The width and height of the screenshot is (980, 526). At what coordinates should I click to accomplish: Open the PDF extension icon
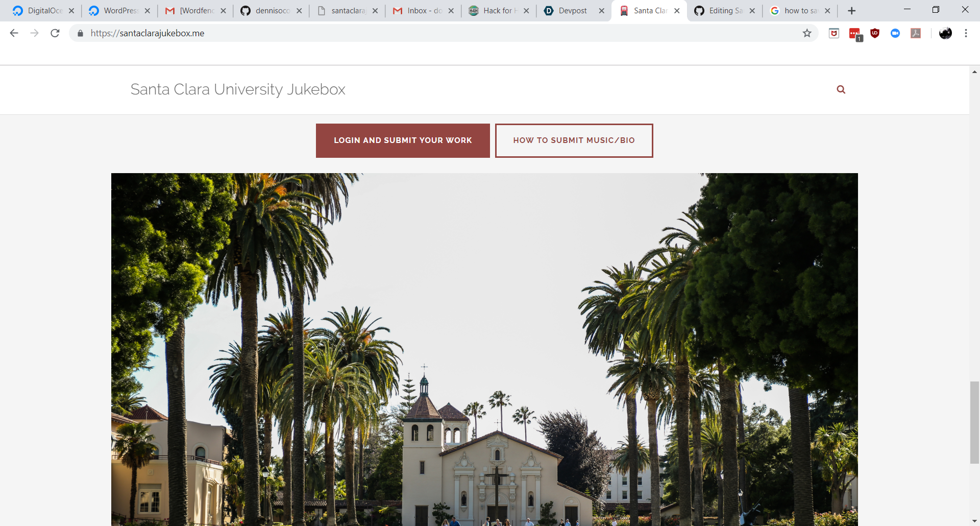coord(916,33)
